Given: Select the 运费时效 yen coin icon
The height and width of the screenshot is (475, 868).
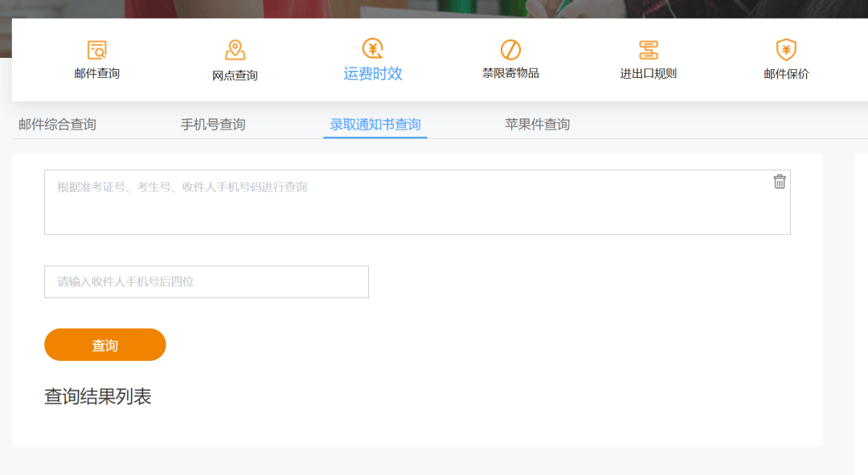Looking at the screenshot, I should pyautogui.click(x=373, y=49).
